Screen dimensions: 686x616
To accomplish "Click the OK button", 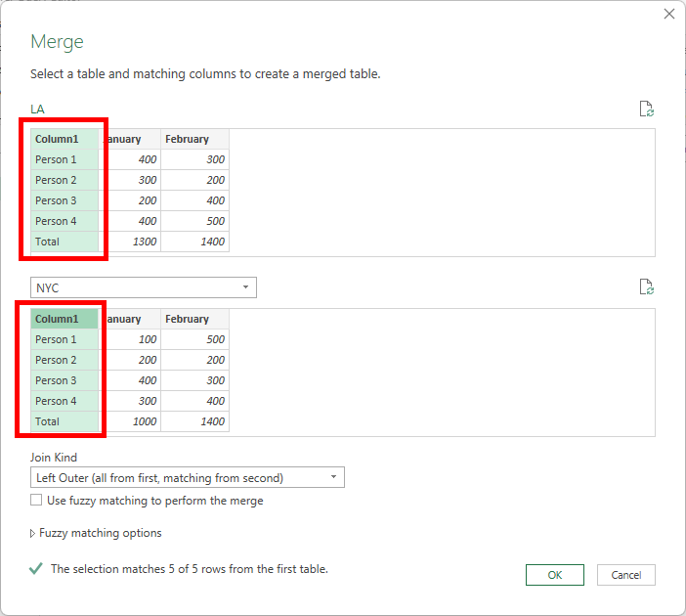I will click(x=554, y=575).
